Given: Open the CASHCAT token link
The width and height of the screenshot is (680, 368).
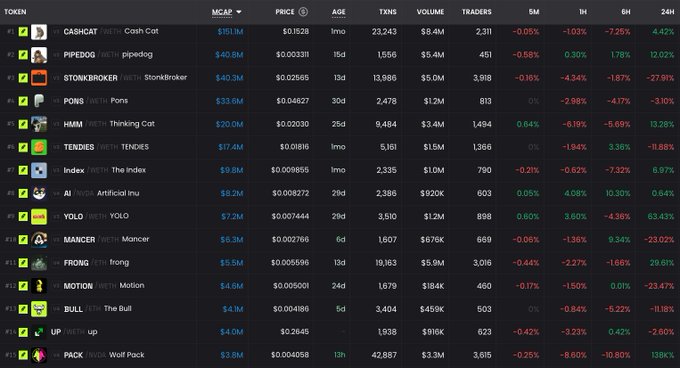Looking at the screenshot, I should (80, 32).
